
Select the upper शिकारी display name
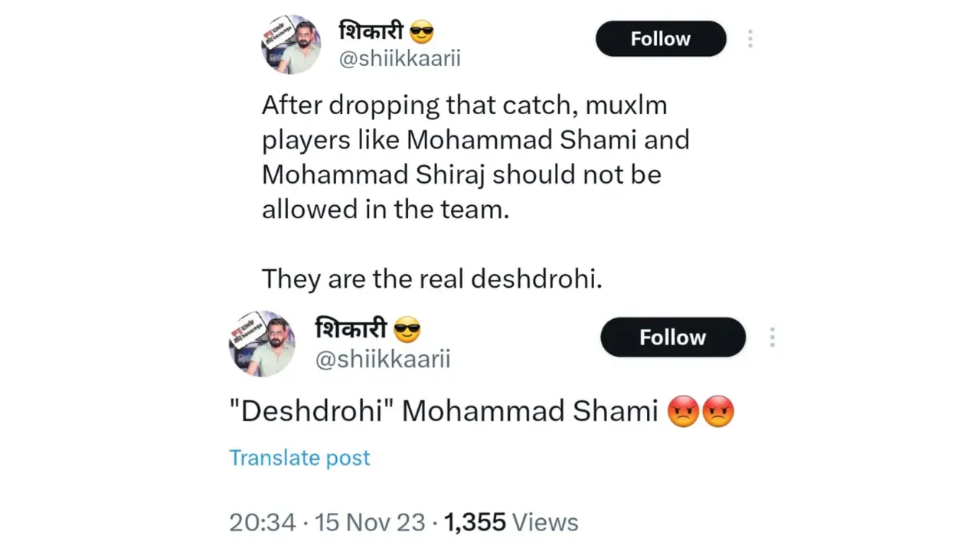click(x=371, y=31)
